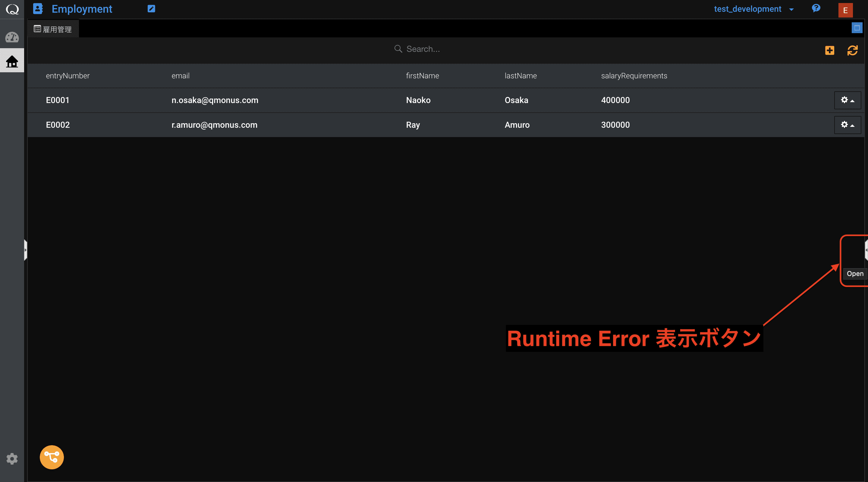
Task: Sort by the lastName column header
Action: 520,76
